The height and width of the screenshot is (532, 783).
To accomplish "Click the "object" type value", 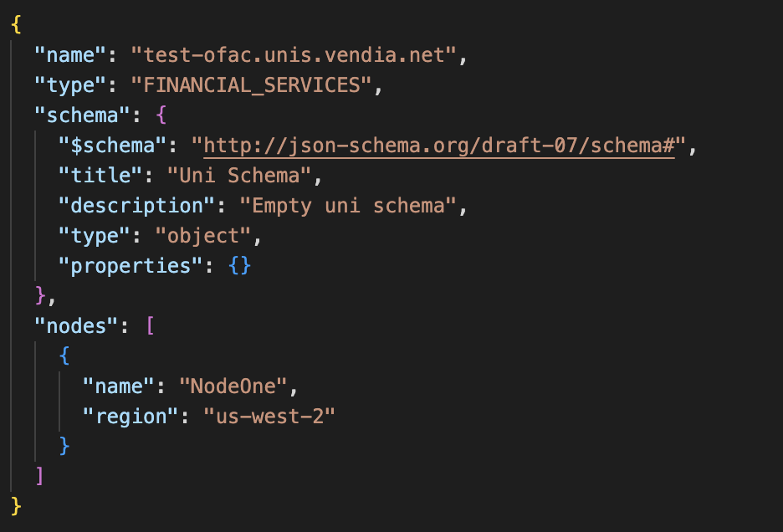I will tap(202, 236).
